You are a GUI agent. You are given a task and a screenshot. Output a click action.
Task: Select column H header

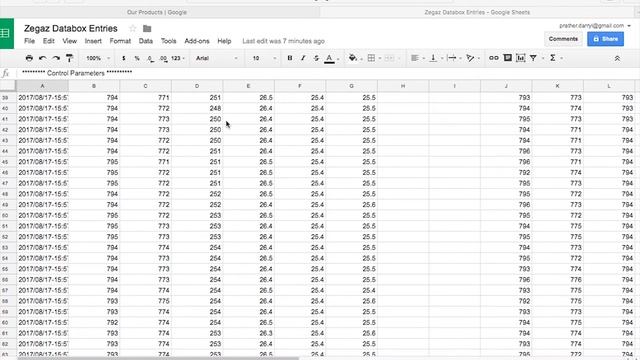[x=403, y=86]
